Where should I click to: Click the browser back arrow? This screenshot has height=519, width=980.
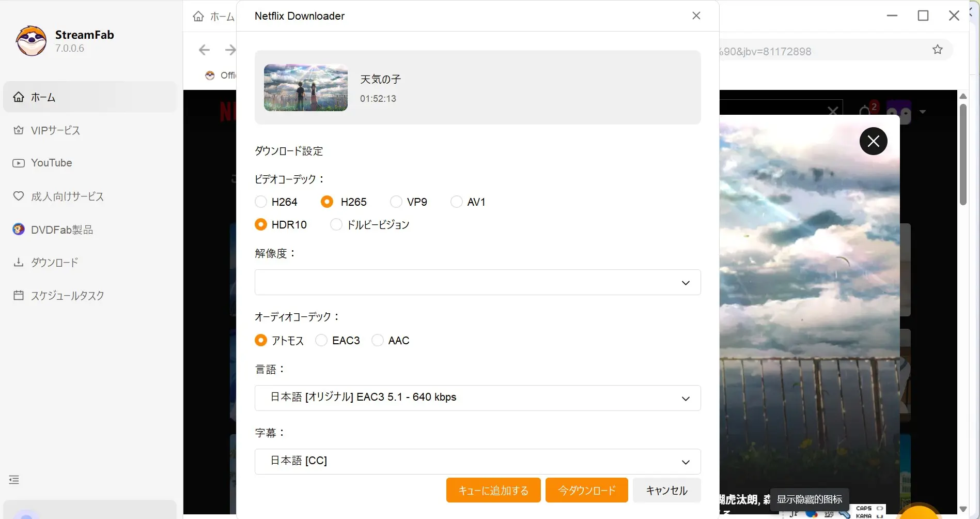pos(205,50)
